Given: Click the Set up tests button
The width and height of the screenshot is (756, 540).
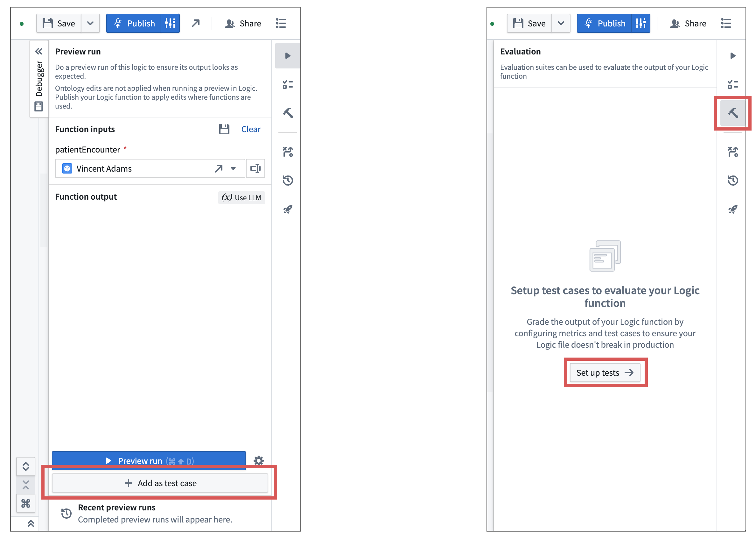Looking at the screenshot, I should (x=605, y=372).
